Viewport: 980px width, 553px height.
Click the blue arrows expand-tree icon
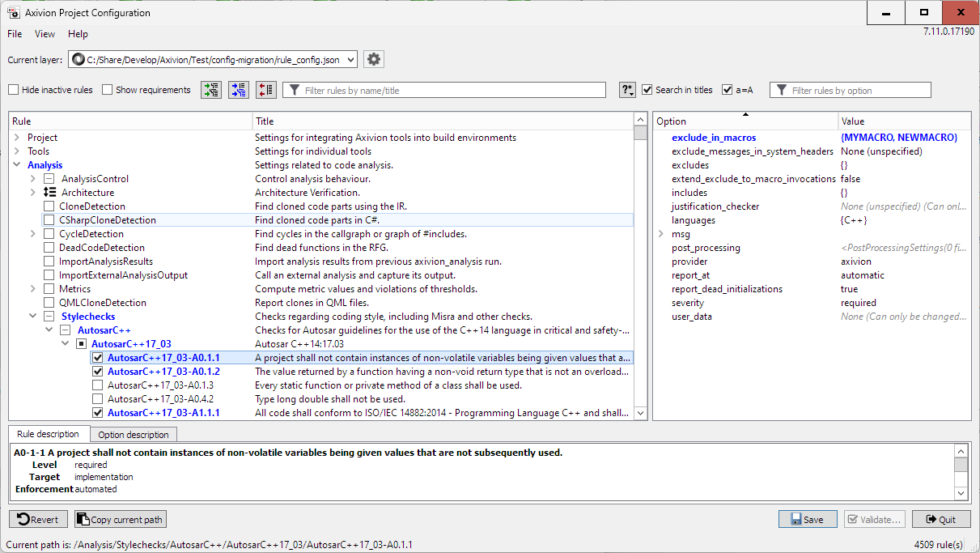coord(239,90)
